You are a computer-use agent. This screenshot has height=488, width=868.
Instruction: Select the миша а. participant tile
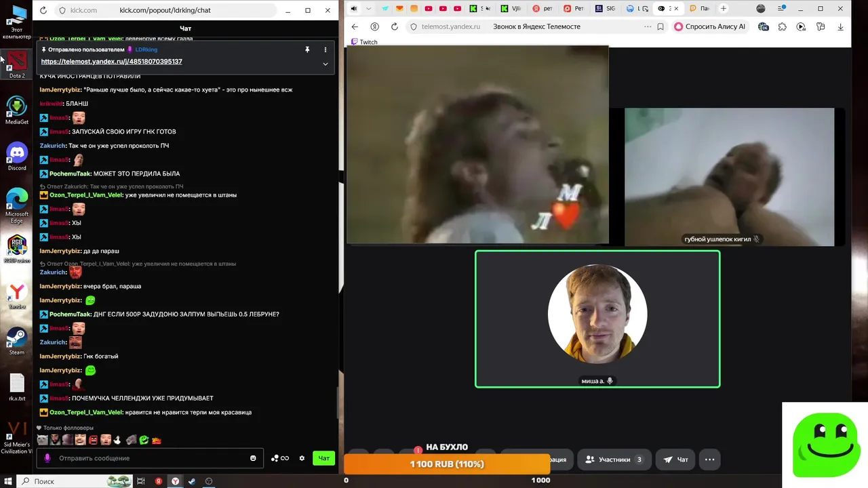597,319
